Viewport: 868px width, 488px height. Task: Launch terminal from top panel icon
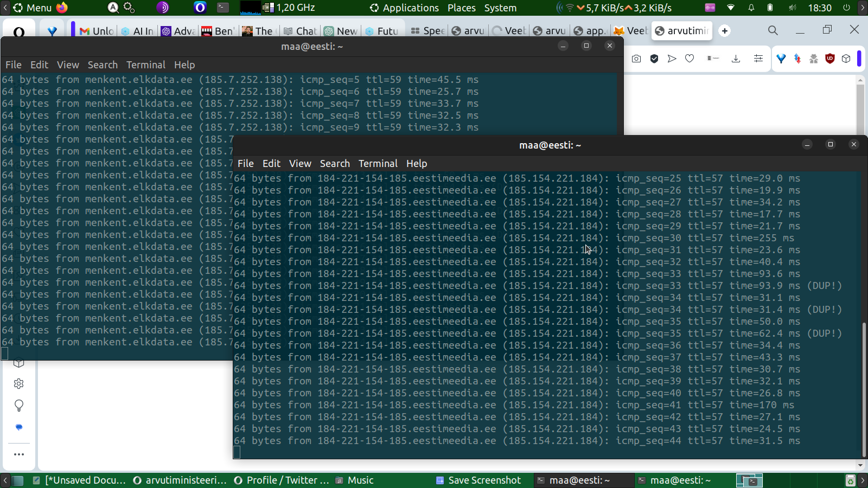tap(223, 8)
